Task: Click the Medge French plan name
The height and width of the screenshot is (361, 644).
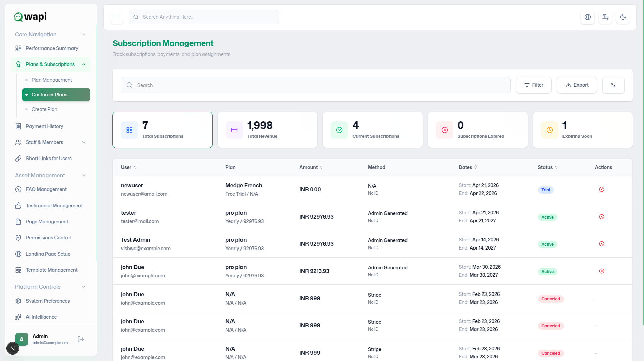Action: coord(244,185)
